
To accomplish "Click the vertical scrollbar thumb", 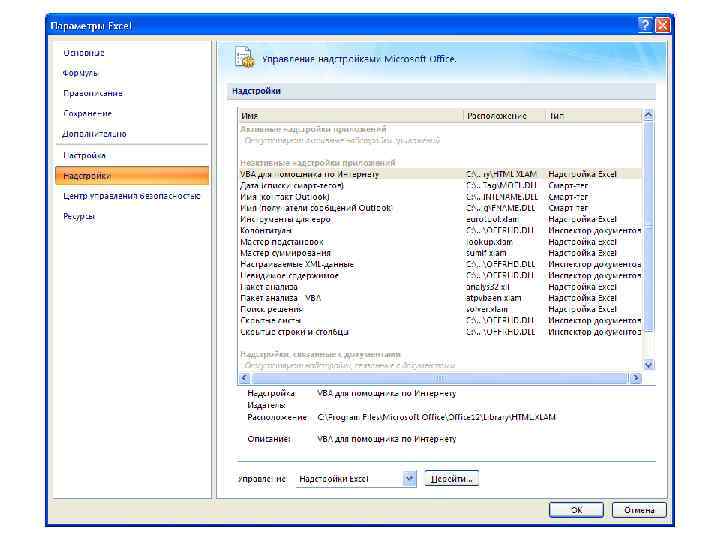I will (648, 227).
